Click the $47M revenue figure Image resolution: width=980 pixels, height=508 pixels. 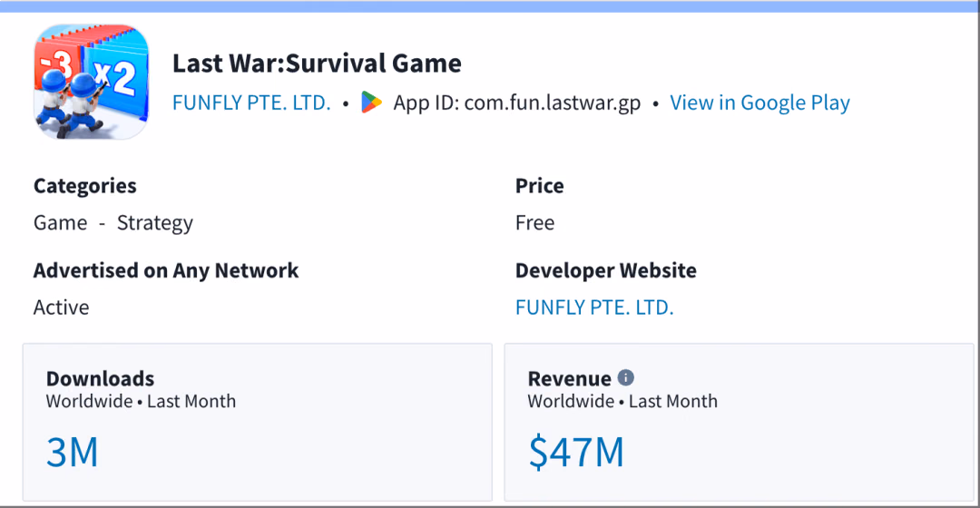coord(576,453)
